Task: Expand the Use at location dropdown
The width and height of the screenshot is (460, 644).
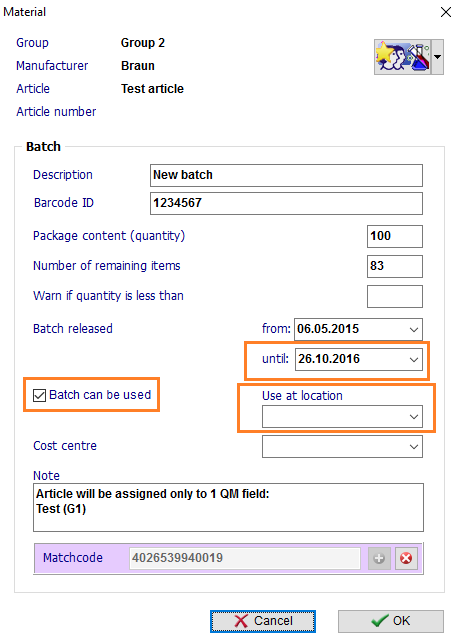Action: [414, 417]
